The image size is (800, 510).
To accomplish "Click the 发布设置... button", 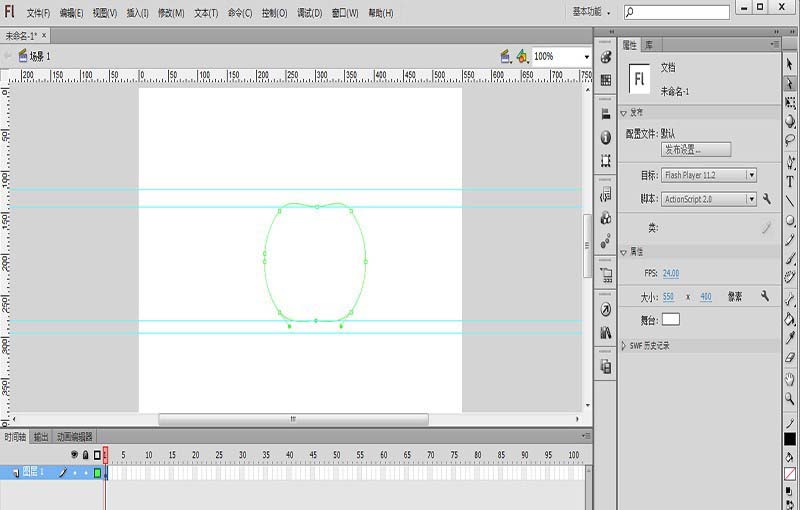I will coord(696,149).
